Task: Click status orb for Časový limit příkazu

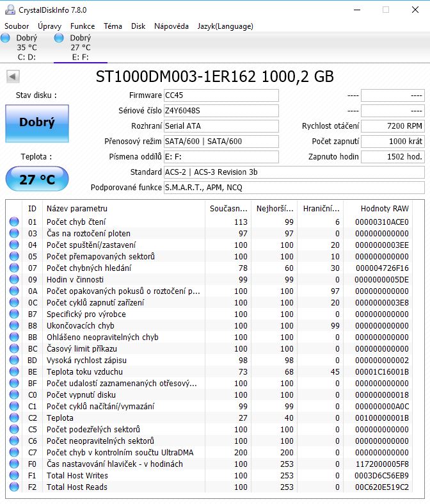Action: (x=14, y=349)
